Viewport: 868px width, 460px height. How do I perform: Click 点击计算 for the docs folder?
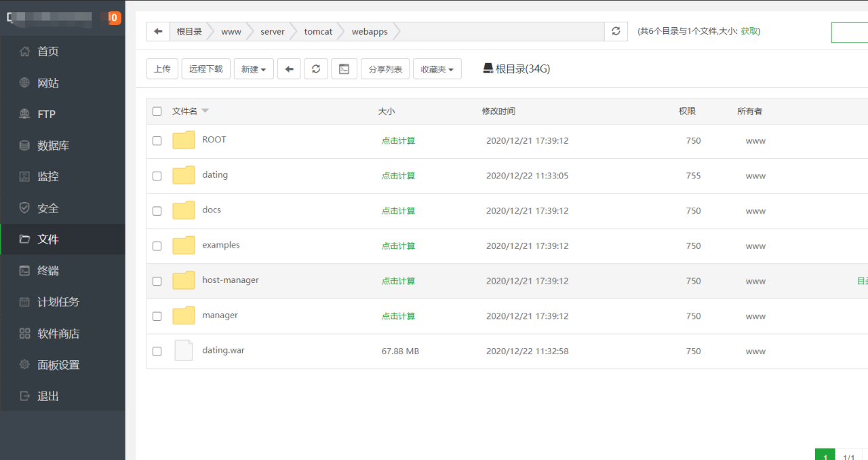(x=398, y=211)
